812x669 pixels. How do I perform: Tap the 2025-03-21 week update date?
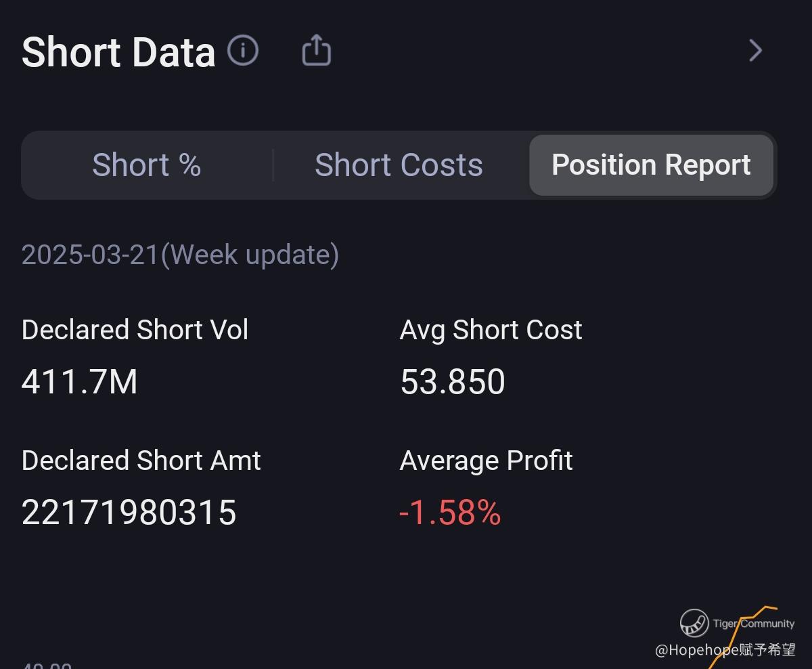pyautogui.click(x=180, y=255)
